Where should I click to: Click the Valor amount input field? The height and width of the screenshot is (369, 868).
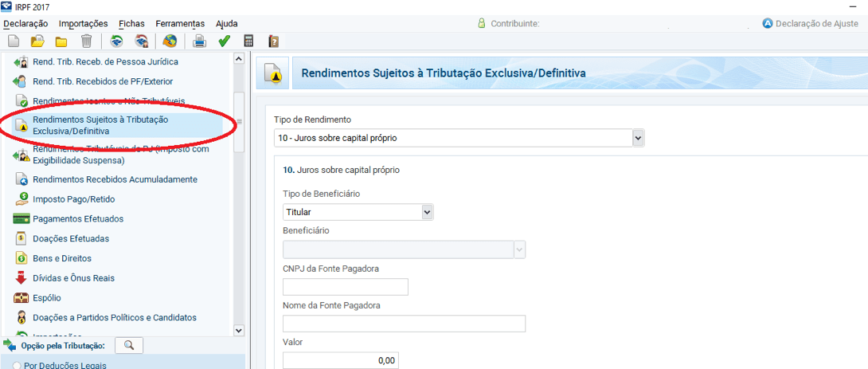coord(340,361)
